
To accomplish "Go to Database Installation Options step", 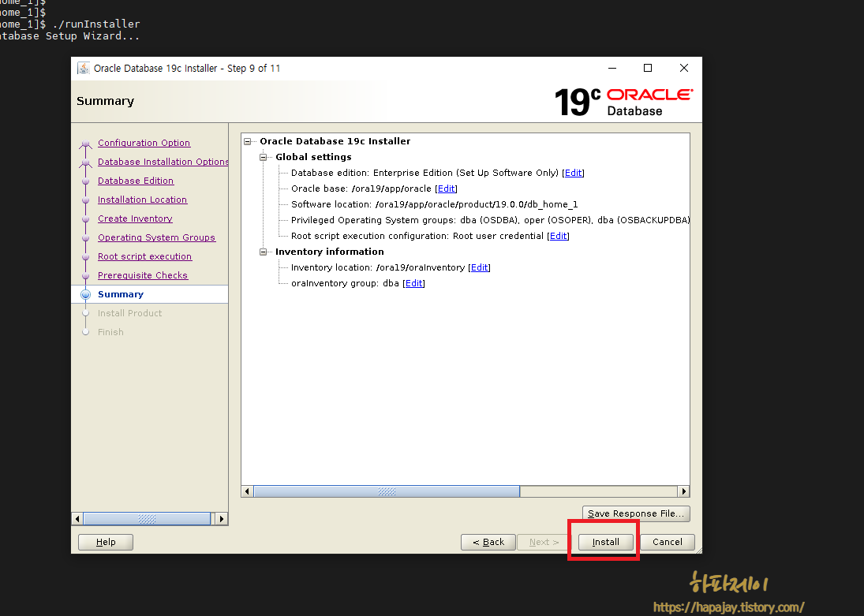I will click(163, 162).
